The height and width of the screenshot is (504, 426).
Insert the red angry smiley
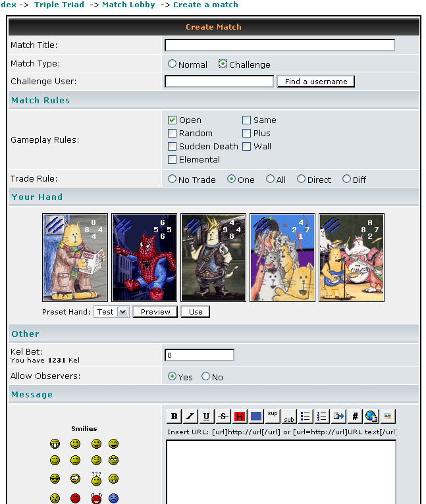click(x=75, y=498)
